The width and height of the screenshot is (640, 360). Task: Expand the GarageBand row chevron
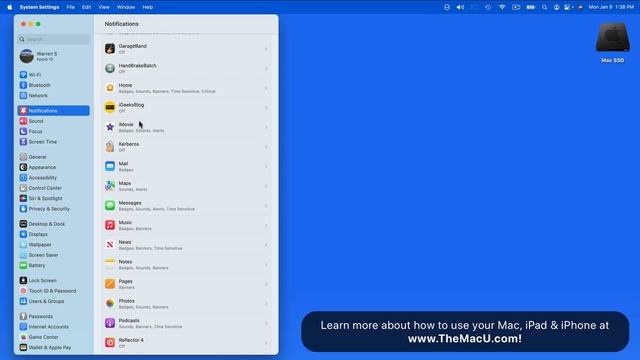point(266,49)
